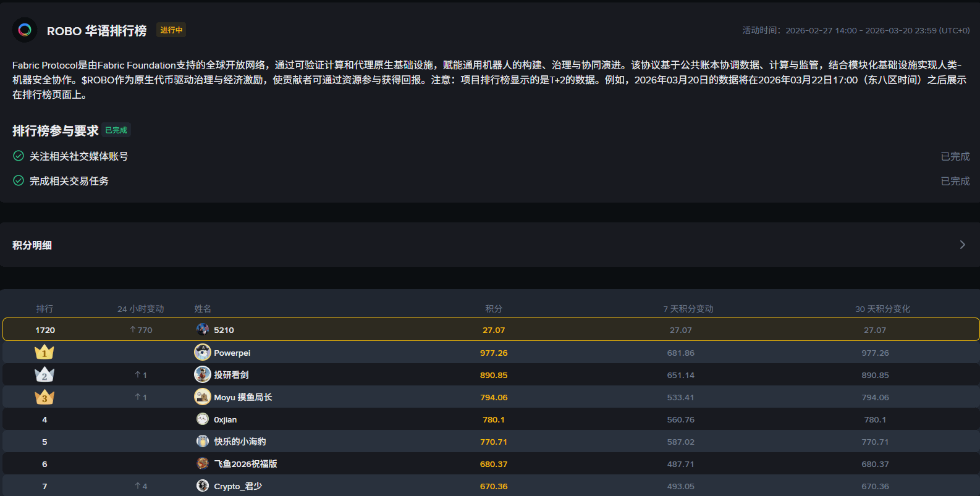
Task: Click the 30 天积分变化 column header
Action: [882, 309]
